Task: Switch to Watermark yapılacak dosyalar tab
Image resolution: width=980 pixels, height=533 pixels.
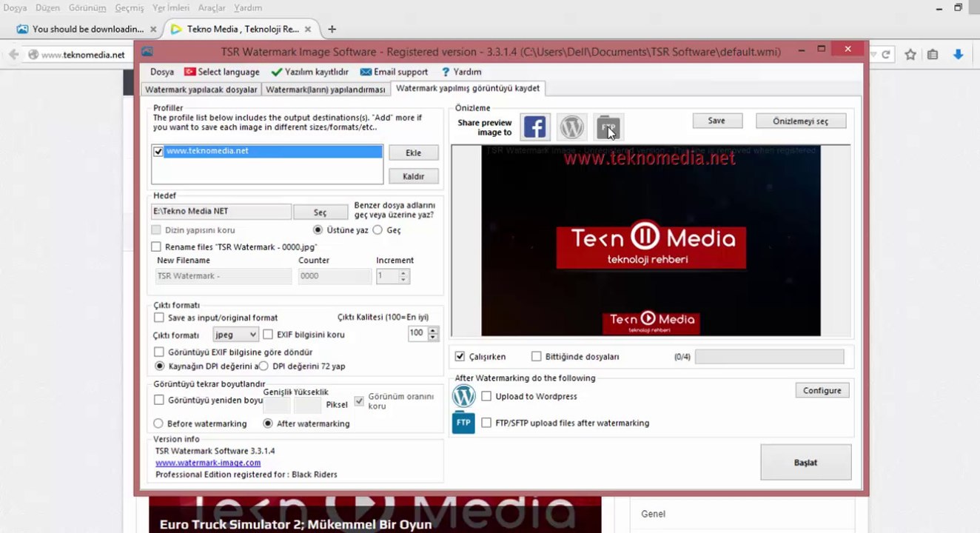Action: click(x=201, y=90)
